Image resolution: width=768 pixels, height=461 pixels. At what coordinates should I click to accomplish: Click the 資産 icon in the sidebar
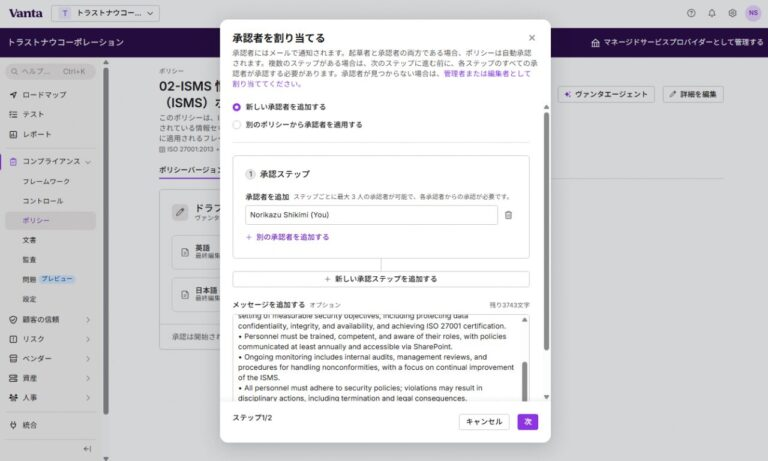(x=13, y=378)
